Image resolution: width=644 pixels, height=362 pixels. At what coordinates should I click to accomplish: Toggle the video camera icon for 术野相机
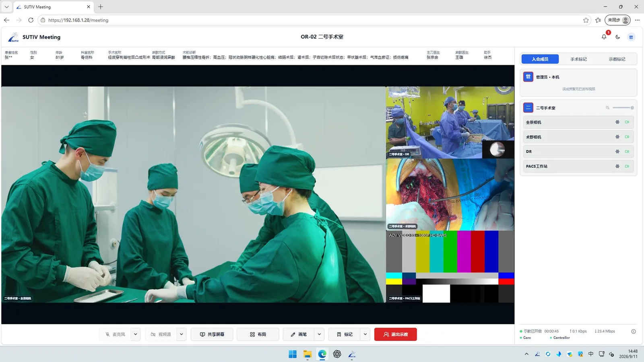(627, 137)
